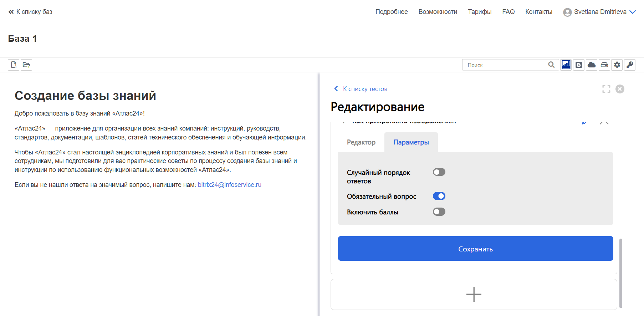
Task: Click the cloud toolbar icon
Action: 592,65
